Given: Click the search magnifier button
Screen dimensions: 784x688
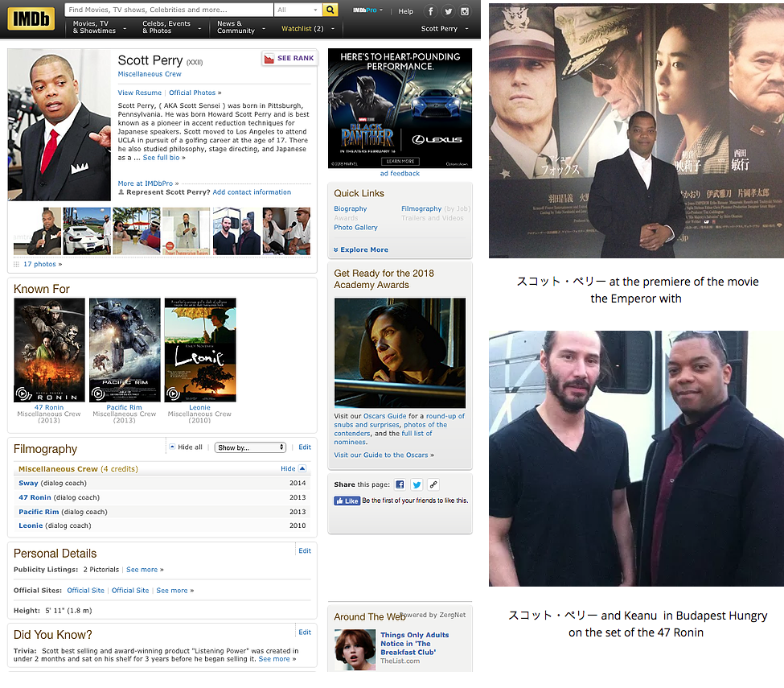Looking at the screenshot, I should pyautogui.click(x=330, y=10).
